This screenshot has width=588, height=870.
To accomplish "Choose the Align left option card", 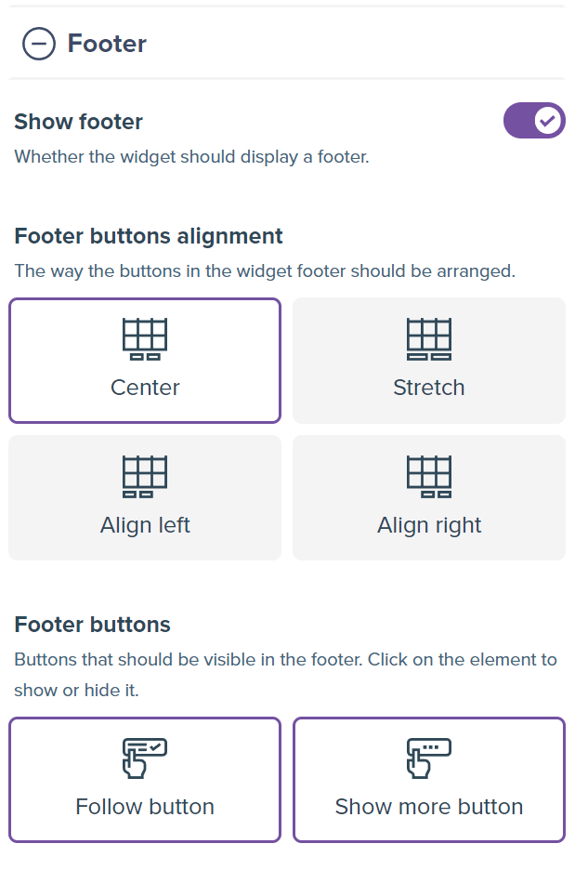I will 145,497.
